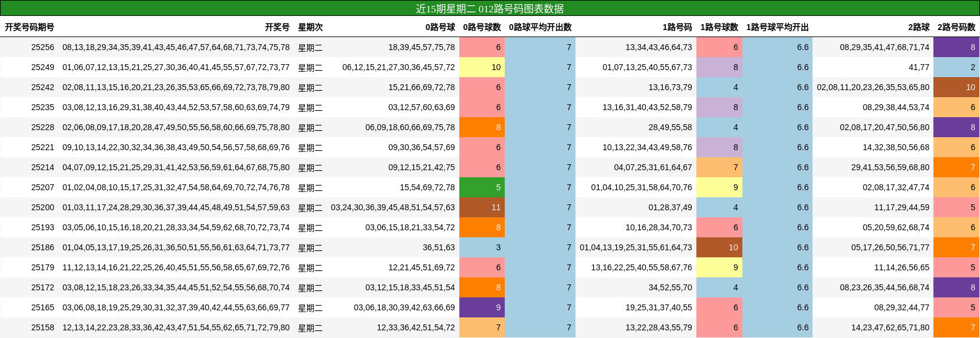Select the blue 3 cell in row 25186
Viewport: 980px width, 338px height.
click(482, 247)
